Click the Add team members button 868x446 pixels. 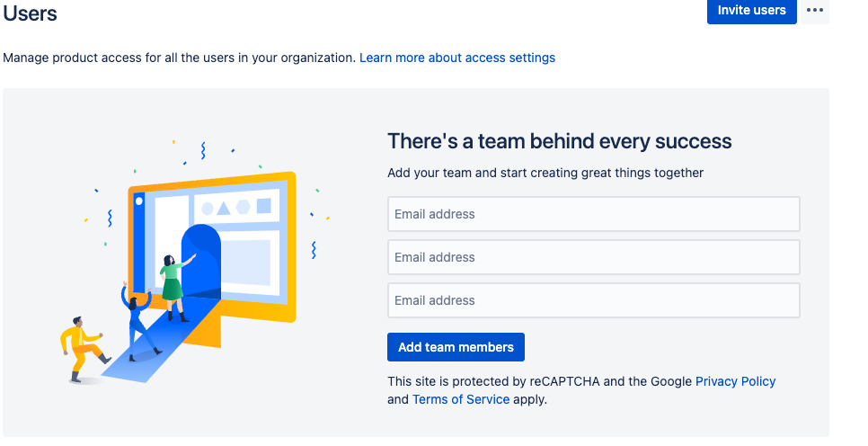point(456,347)
